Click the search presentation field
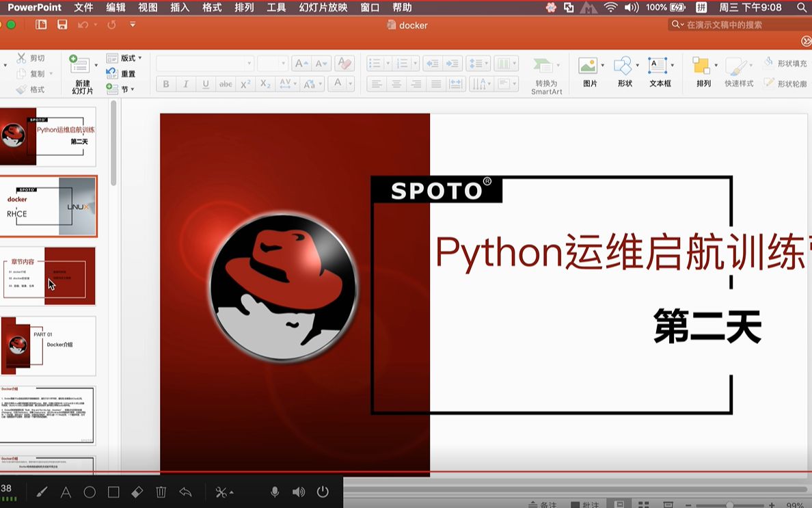Viewport: 812px width, 508px height. [x=740, y=25]
